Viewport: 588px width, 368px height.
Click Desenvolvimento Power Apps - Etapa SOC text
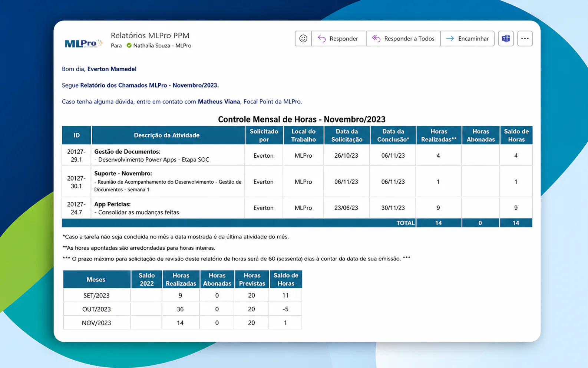[x=154, y=160]
